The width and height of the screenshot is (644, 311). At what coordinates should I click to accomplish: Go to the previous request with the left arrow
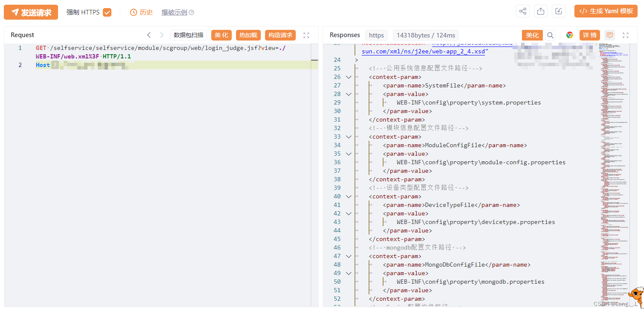click(149, 35)
